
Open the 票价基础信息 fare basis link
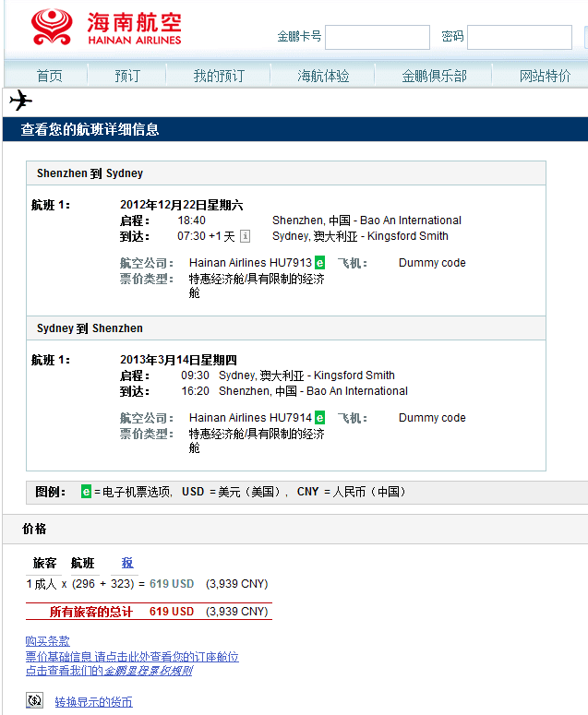pos(132,657)
